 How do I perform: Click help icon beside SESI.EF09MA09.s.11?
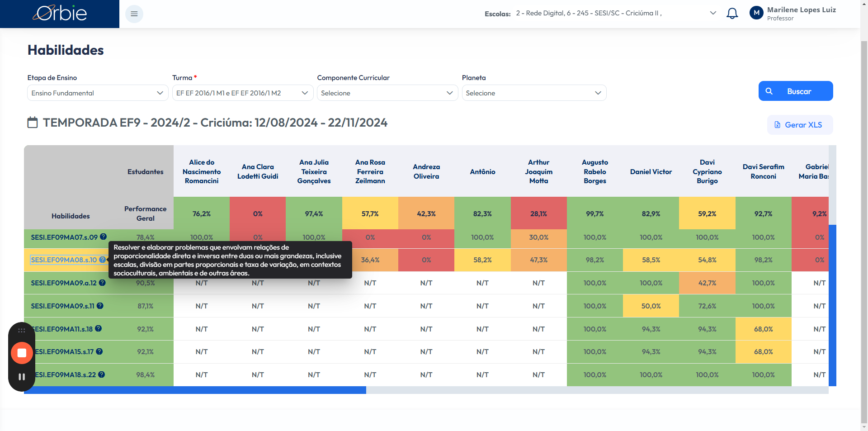100,306
